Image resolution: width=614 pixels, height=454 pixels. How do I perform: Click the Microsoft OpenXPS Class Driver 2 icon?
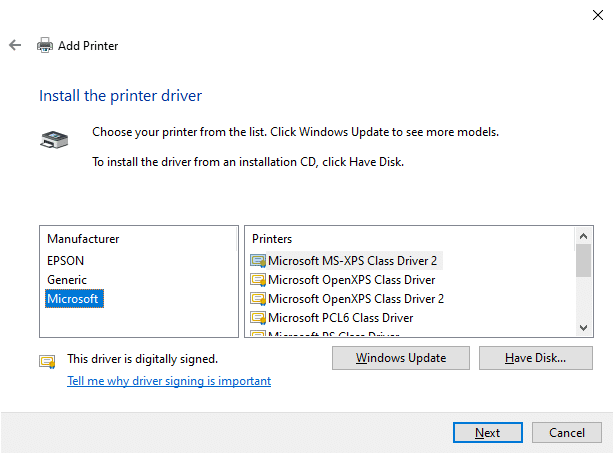coord(258,299)
